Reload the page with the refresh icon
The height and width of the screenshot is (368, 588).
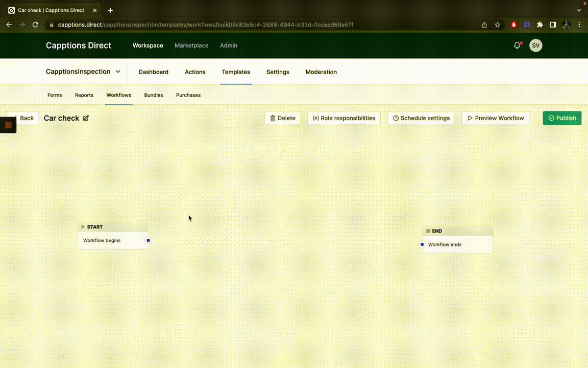click(35, 25)
